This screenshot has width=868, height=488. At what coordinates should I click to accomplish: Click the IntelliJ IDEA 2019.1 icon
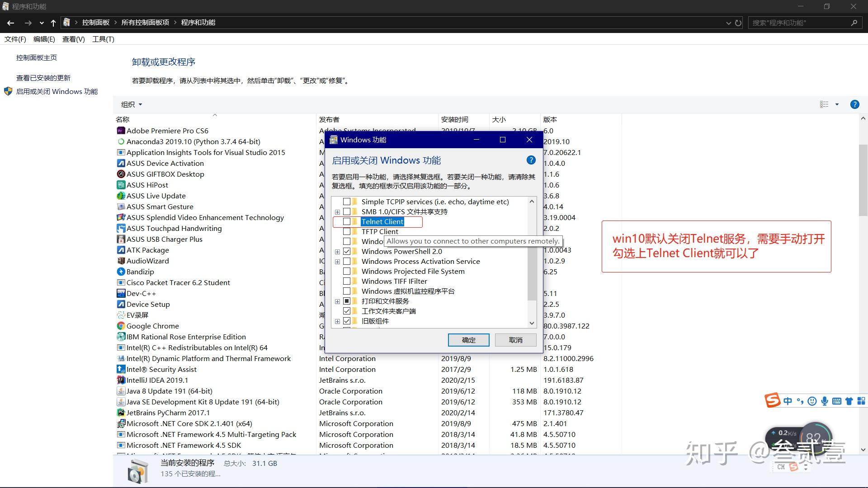click(121, 380)
